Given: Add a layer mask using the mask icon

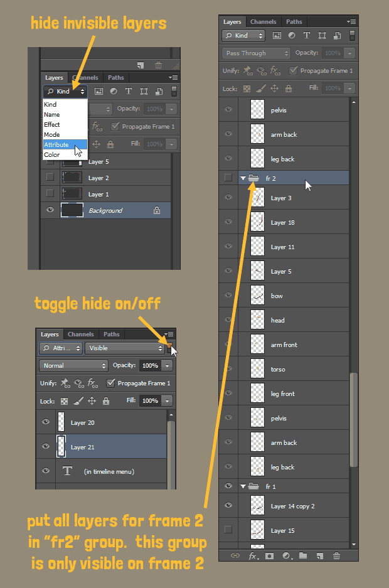Looking at the screenshot, I should click(x=270, y=555).
